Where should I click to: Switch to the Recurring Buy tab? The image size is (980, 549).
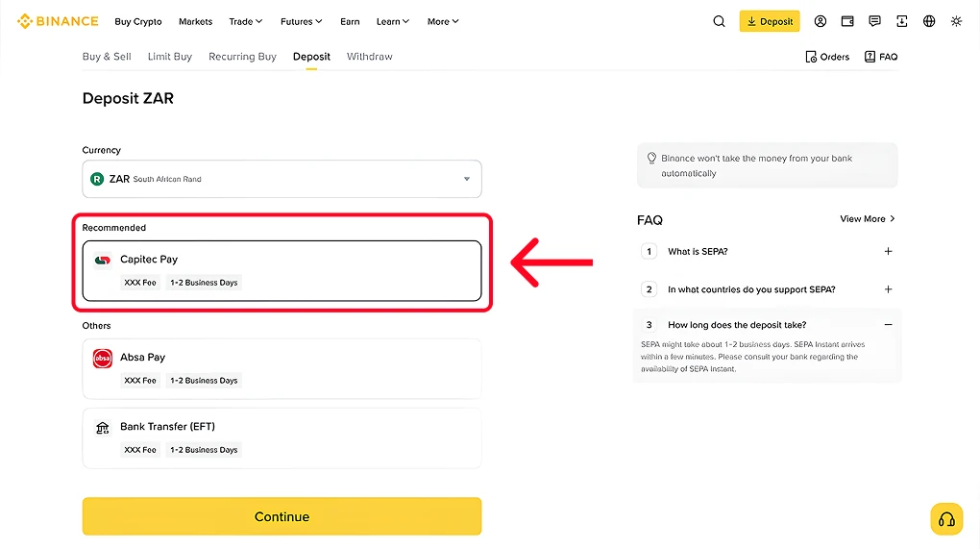click(242, 57)
